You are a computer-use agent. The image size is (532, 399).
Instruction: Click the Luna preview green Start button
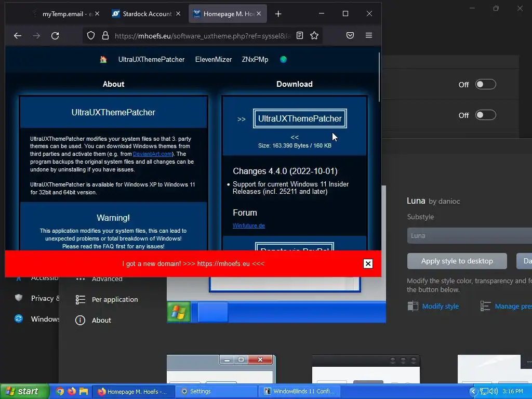coord(179,312)
